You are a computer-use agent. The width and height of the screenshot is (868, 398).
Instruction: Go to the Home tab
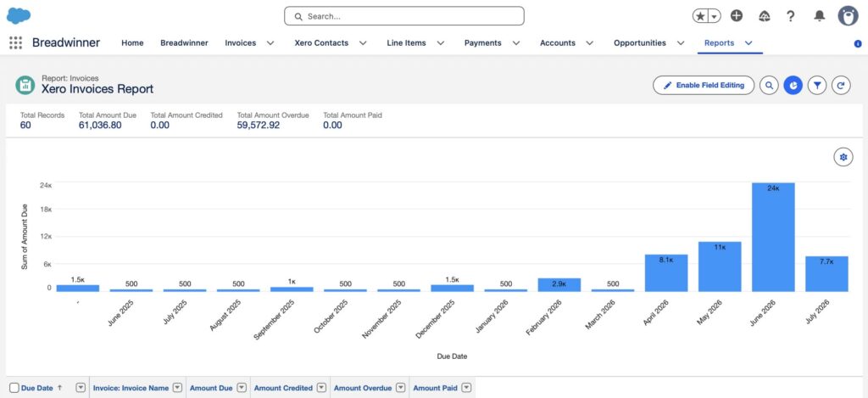(x=132, y=42)
